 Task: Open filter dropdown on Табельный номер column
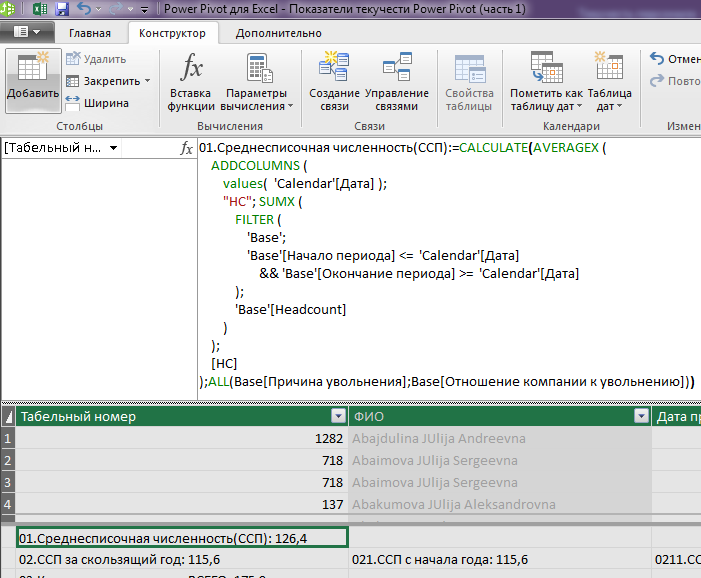[x=338, y=416]
